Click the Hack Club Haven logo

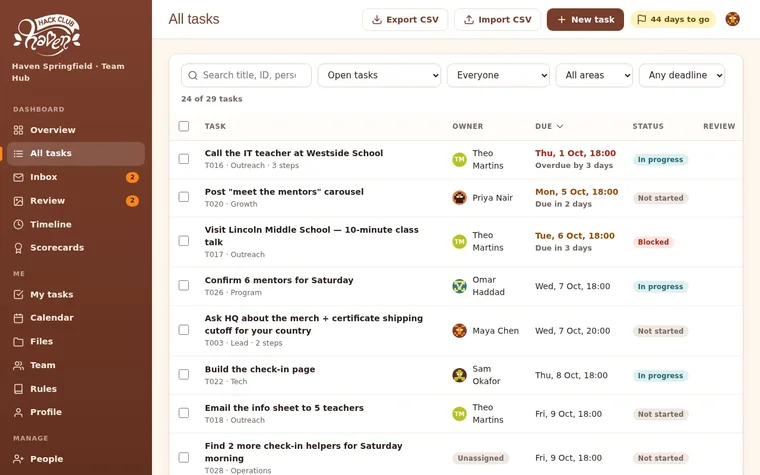point(47,34)
